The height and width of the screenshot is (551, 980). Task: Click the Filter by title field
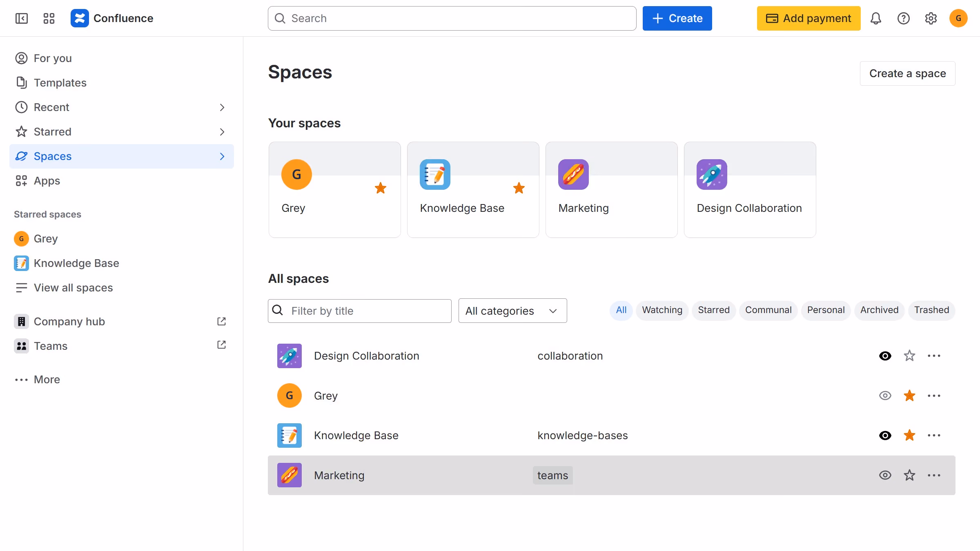coord(359,311)
